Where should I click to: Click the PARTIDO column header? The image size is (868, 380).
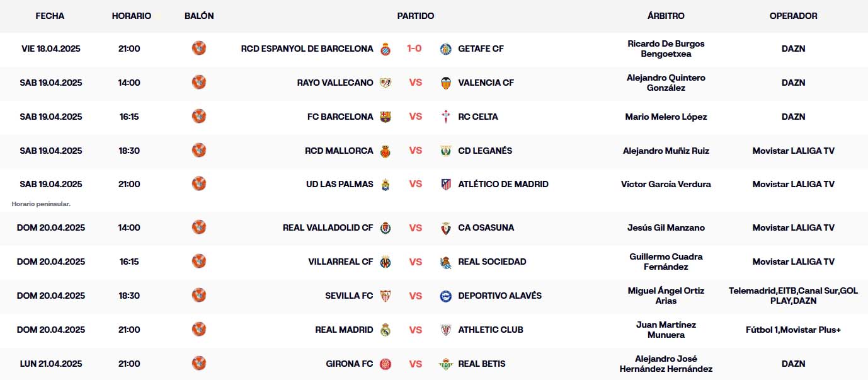click(415, 16)
